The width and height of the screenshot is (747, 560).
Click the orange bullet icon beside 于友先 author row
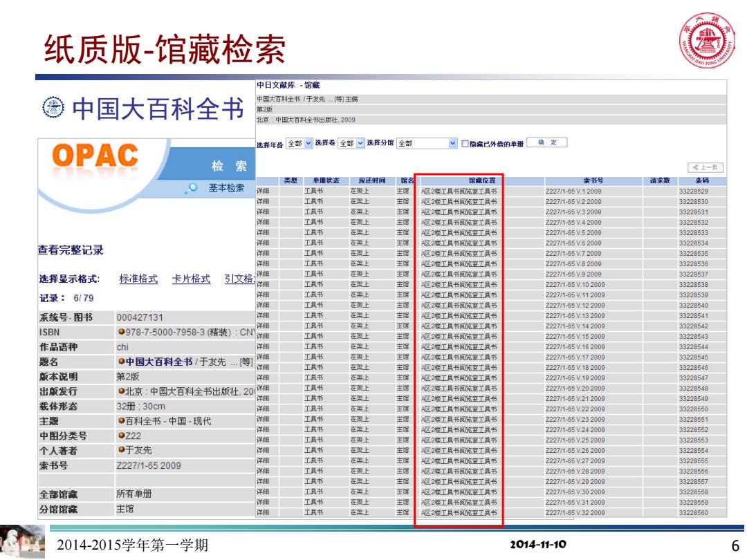[x=121, y=450]
